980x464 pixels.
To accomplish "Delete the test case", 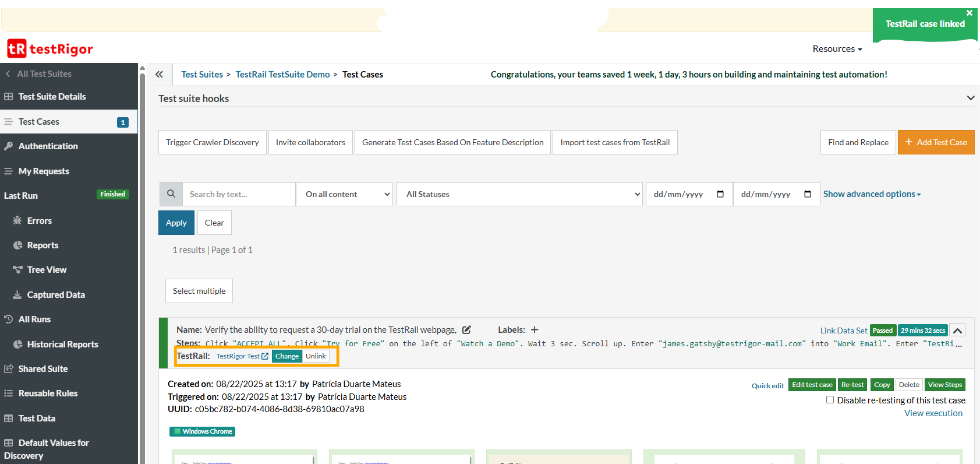I will coord(909,385).
